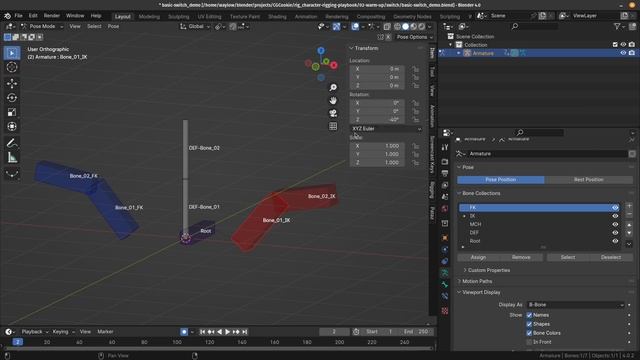640x360 pixels.
Task: Select the Measure tool
Action: pos(12,157)
